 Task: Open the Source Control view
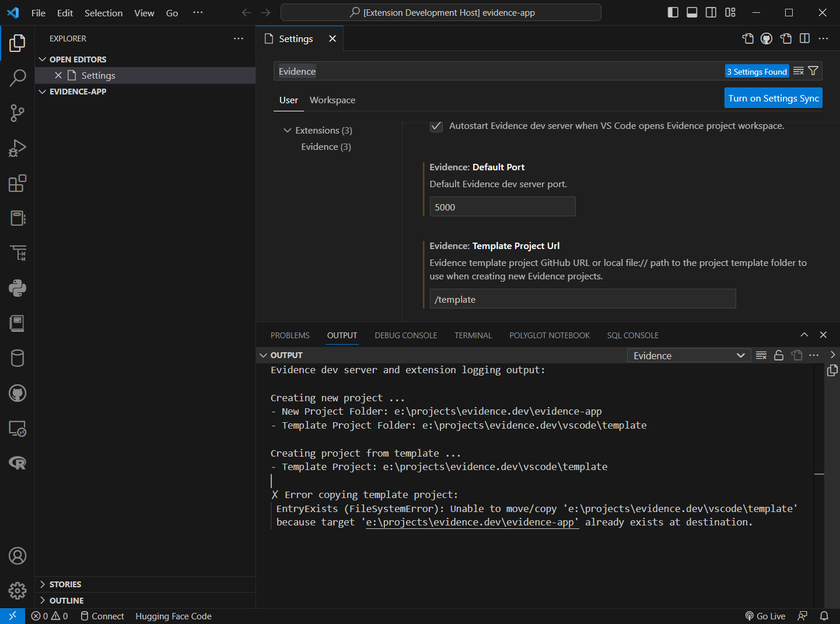click(17, 113)
